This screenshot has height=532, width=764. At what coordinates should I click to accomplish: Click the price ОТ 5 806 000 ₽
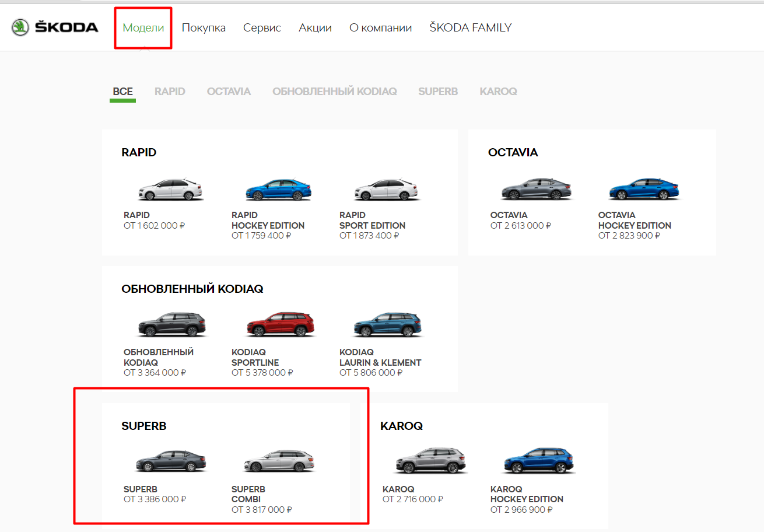coord(370,373)
